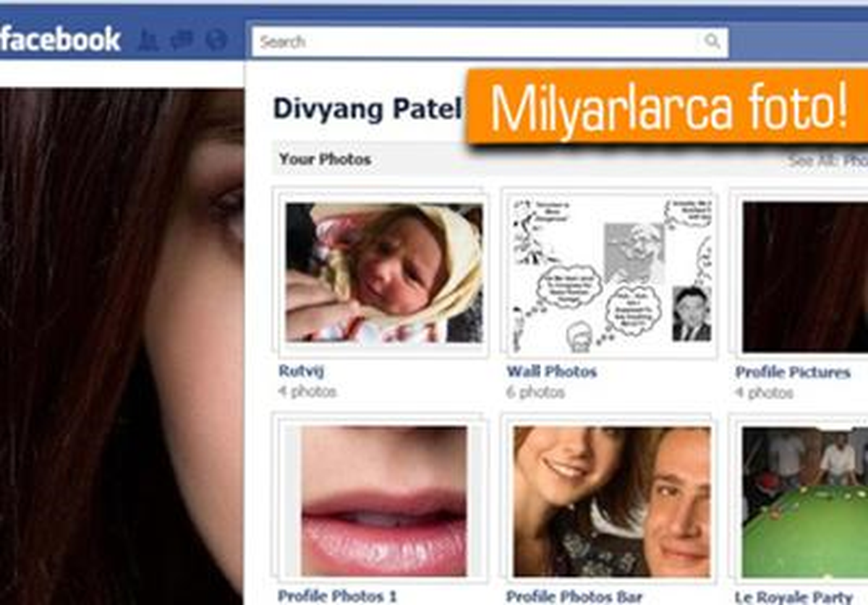
Task: Click the Rutvij album link
Action: (x=301, y=372)
